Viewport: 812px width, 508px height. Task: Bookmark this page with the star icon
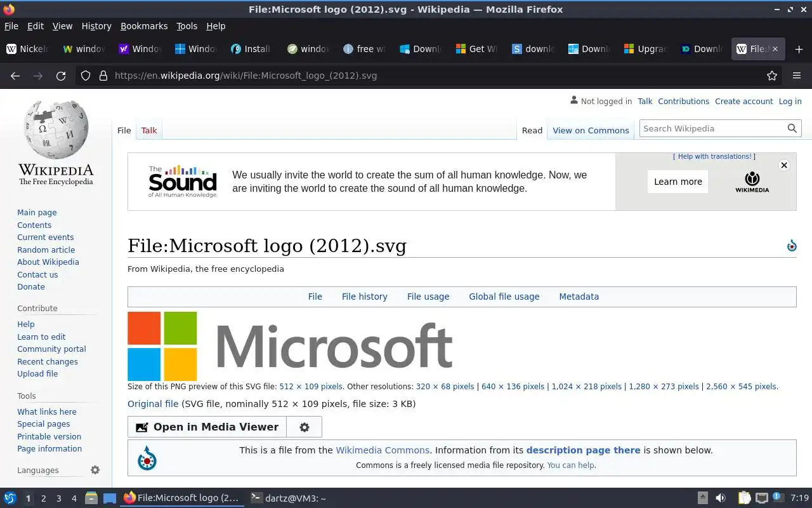pos(772,76)
